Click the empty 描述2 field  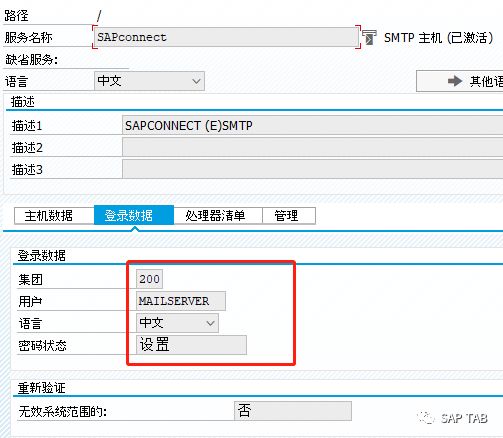tap(313, 147)
